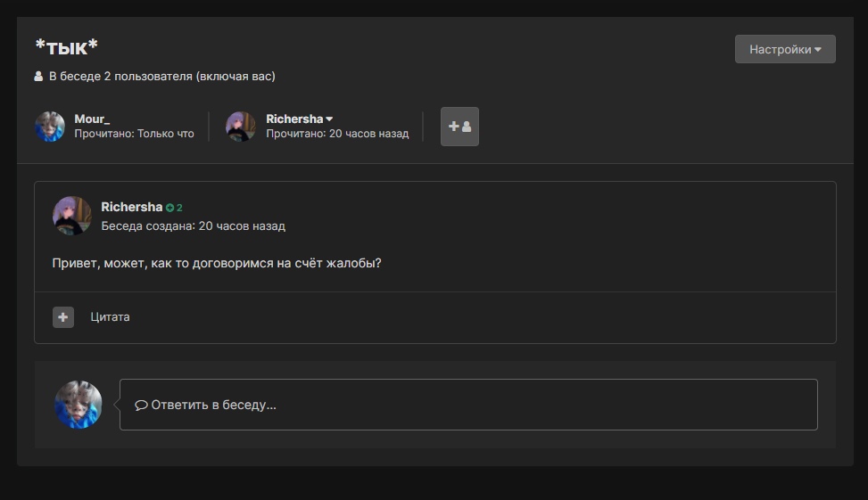Open the Настройки dropdown menu
868x500 pixels.
click(785, 50)
